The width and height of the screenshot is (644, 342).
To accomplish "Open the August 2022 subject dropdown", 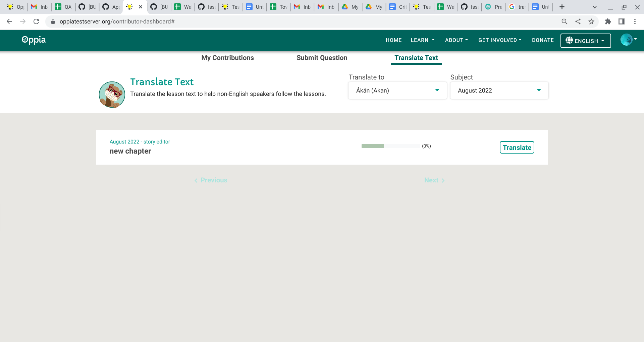I will 499,90.
